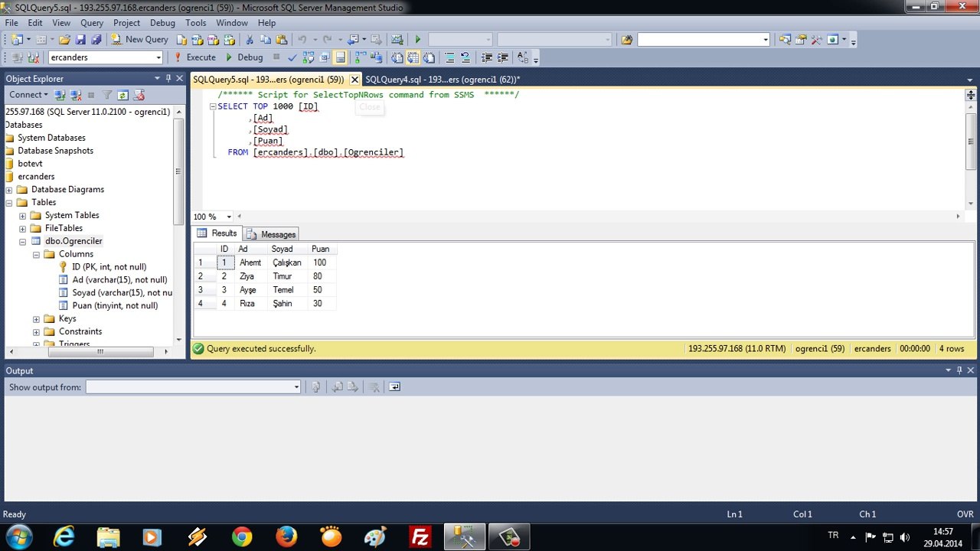Click the Paste toolbar icon
Screen dimensions: 980x551
pyautogui.click(x=281, y=39)
